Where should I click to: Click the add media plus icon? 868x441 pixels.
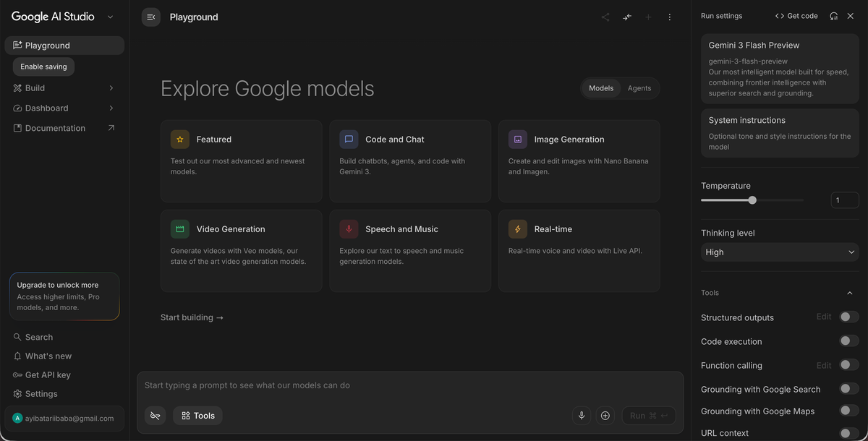605,416
